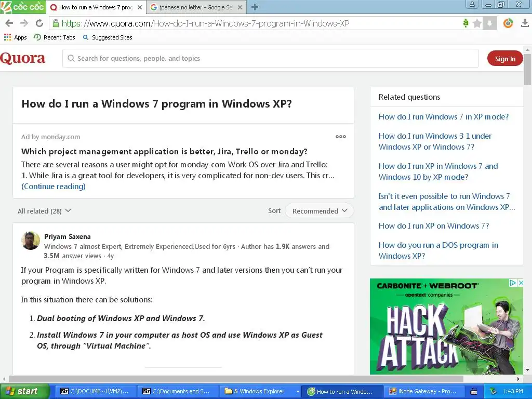
Task: Click the vertical scrollbar up arrow
Action: coord(528,49)
